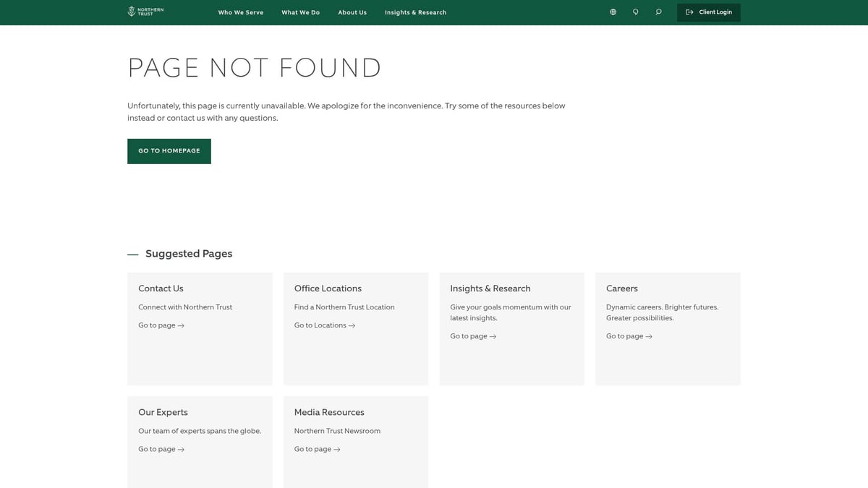Screen dimensions: 868x488
Task: Select the Our Experts card title
Action: point(163,412)
